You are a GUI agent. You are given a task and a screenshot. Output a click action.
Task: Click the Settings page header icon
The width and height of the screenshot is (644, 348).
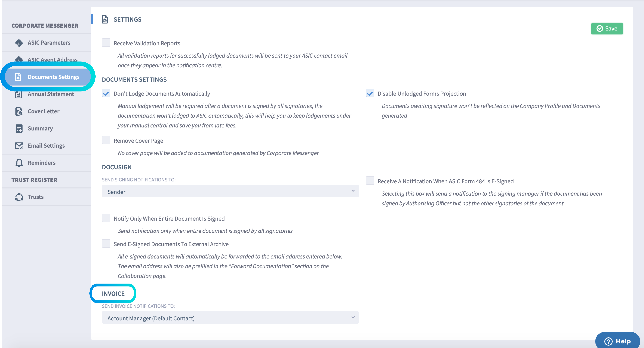point(105,19)
